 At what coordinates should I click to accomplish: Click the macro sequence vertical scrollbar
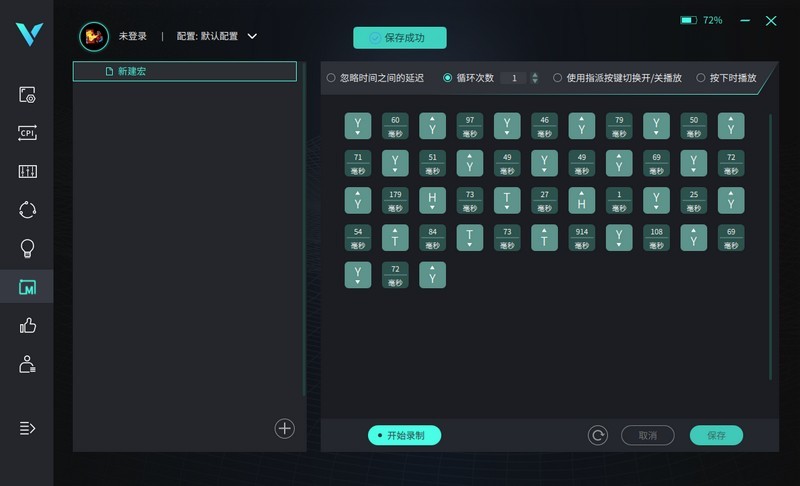[x=770, y=247]
